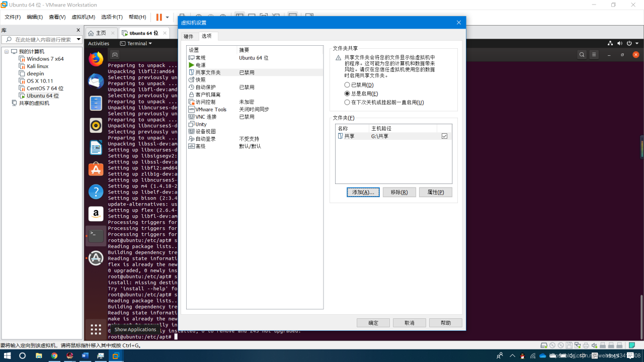Open Ubuntu Software store in the dock
Viewport: 644px width, 362px height.
click(96, 169)
